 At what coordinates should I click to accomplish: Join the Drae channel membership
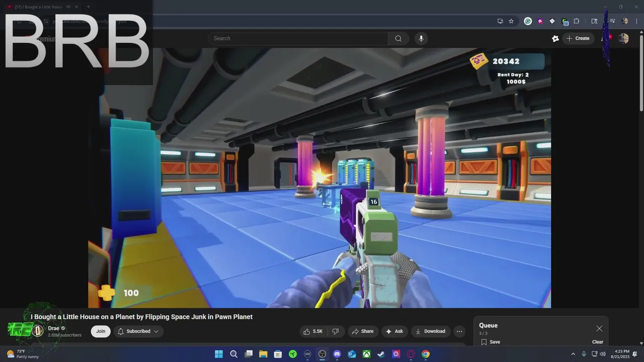point(101,331)
